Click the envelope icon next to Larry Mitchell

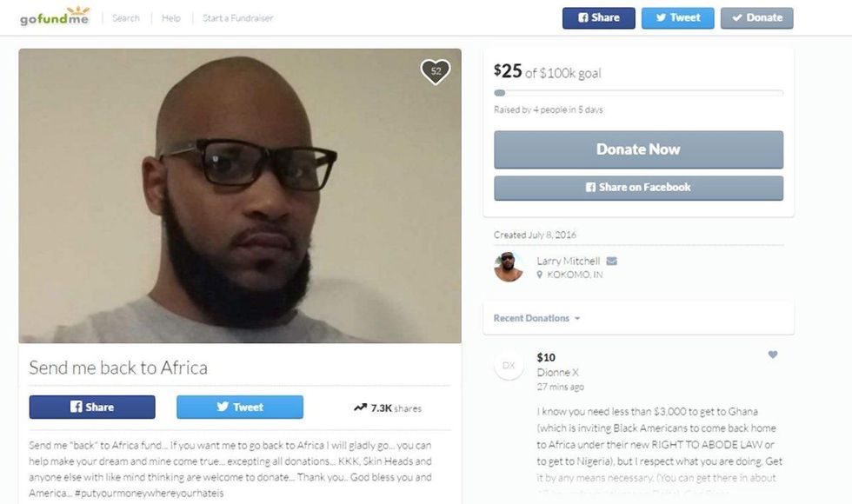pos(611,261)
